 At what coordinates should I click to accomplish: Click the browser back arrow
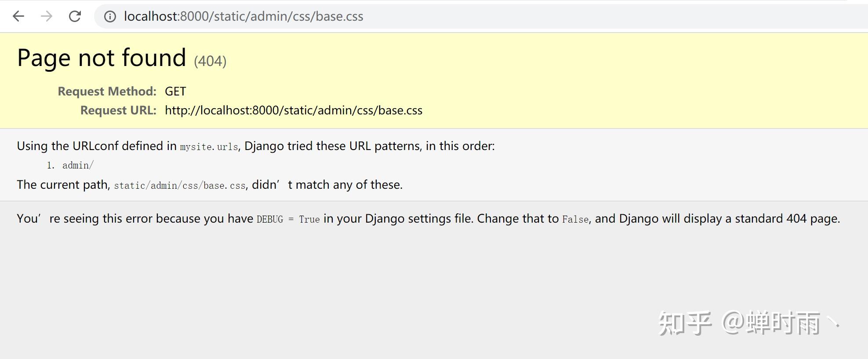tap(18, 17)
